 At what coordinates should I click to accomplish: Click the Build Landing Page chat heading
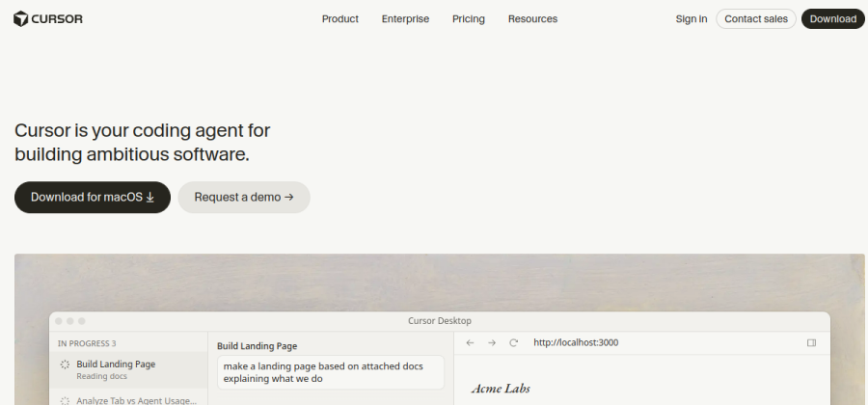[x=257, y=346]
